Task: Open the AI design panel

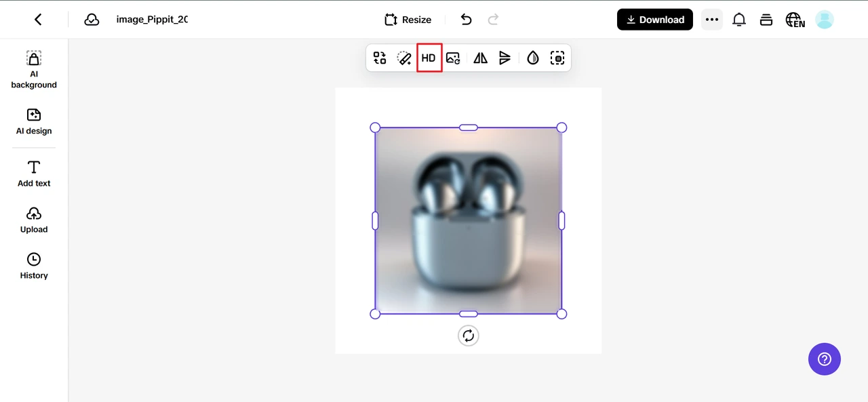Action: [x=34, y=121]
